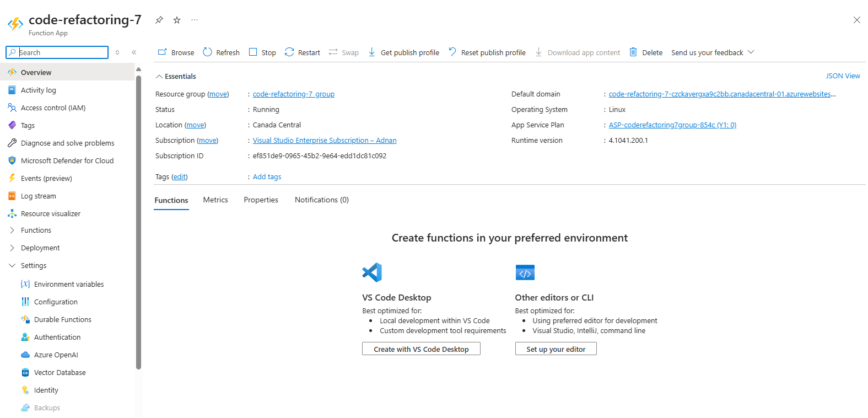Image resolution: width=868 pixels, height=418 pixels.
Task: Click the Get publish profile download icon
Action: (371, 52)
